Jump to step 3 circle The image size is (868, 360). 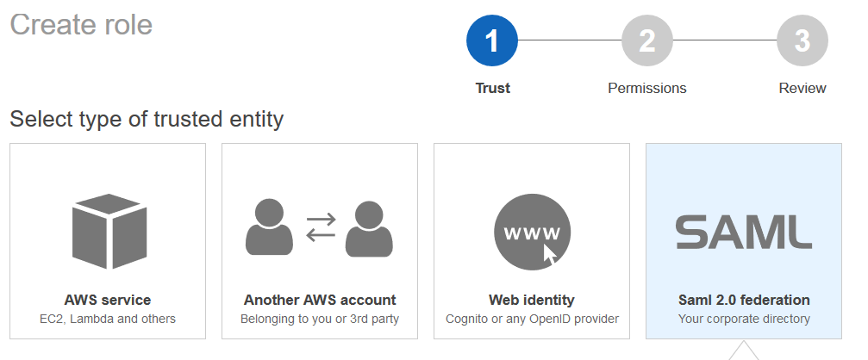(802, 40)
